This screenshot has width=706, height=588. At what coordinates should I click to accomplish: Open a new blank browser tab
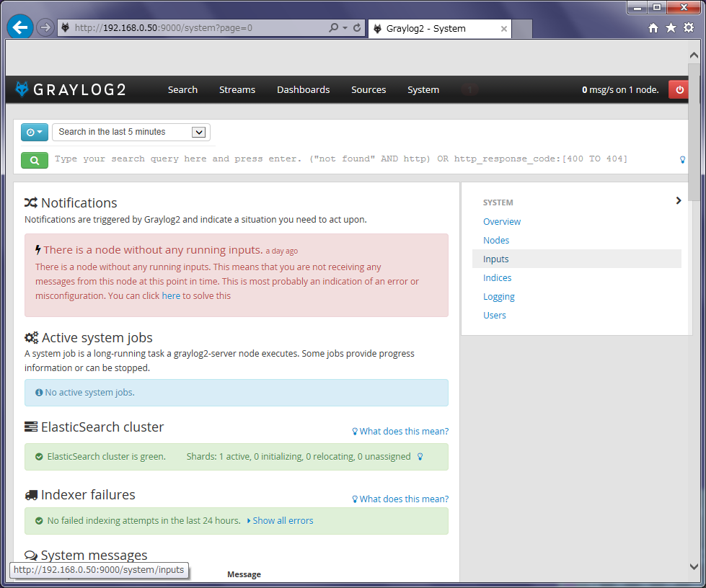[522, 29]
